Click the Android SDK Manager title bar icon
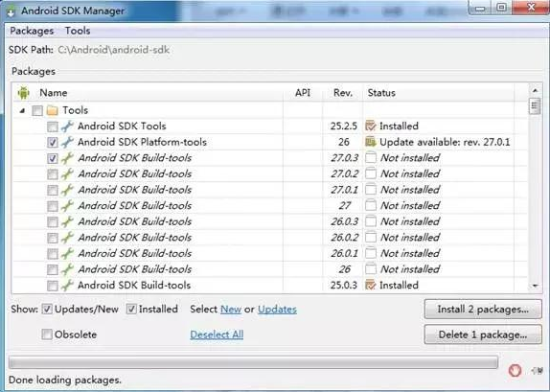The image size is (550, 392). [x=11, y=11]
